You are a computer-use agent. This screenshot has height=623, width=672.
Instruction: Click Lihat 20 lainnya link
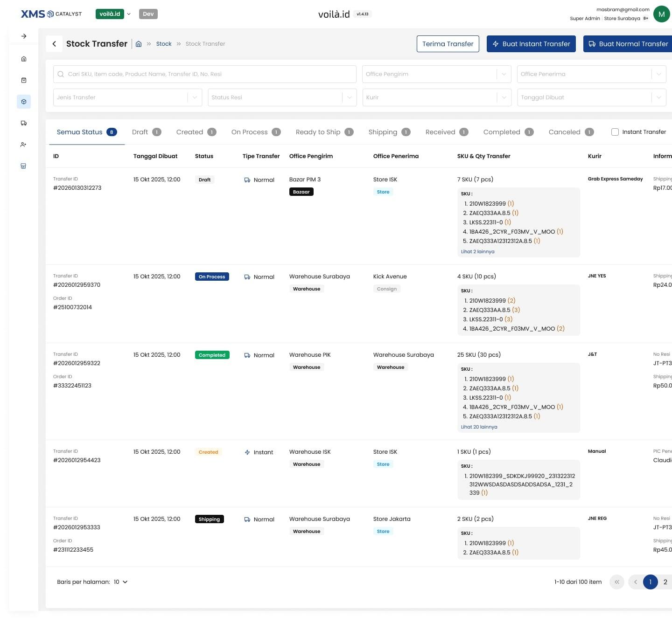click(479, 427)
